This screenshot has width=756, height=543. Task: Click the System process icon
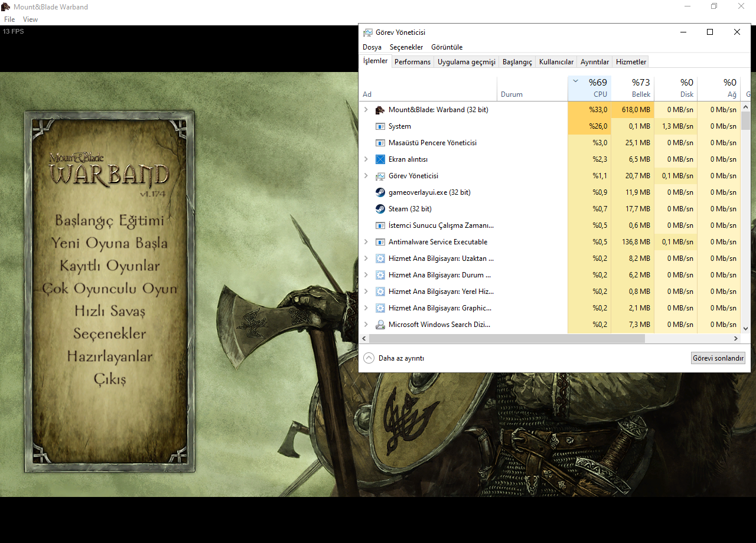point(380,126)
